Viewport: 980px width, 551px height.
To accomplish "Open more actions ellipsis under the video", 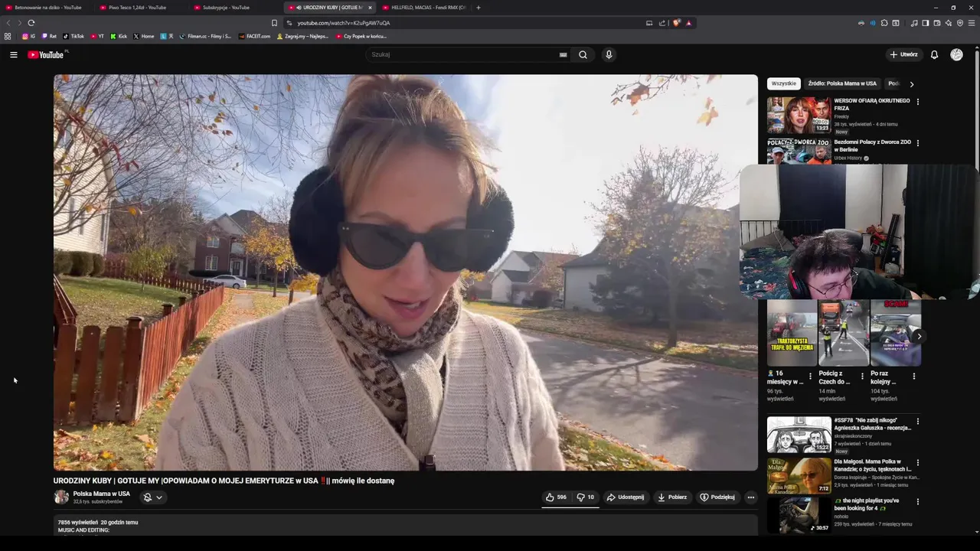I will (x=750, y=497).
